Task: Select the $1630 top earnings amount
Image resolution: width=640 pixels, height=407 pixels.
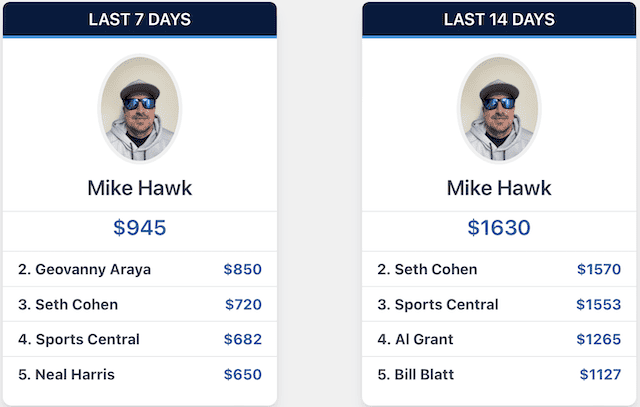Action: 499,227
